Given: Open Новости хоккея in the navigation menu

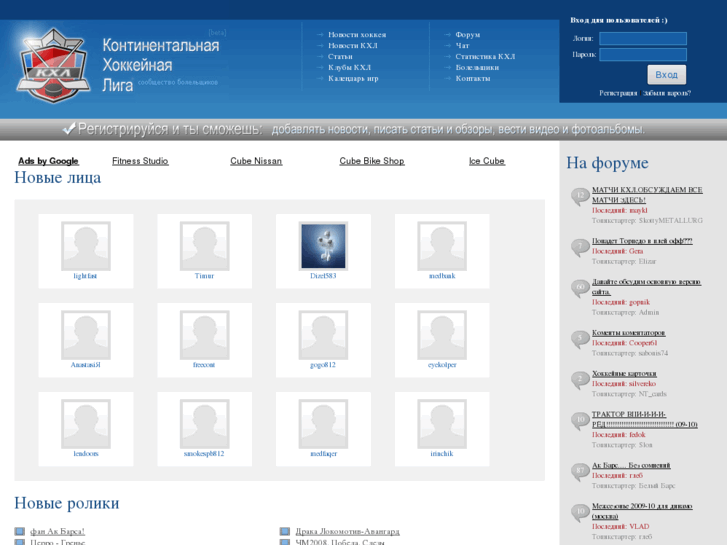Looking at the screenshot, I should pos(357,34).
